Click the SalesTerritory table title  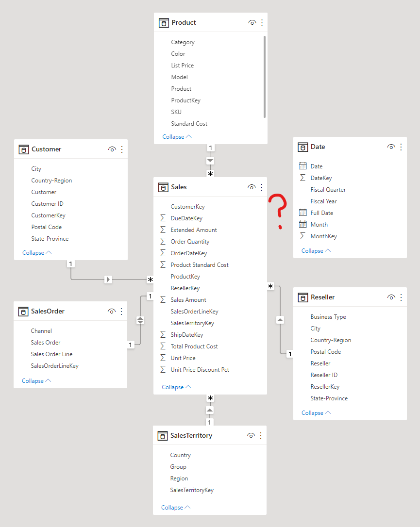coord(191,436)
